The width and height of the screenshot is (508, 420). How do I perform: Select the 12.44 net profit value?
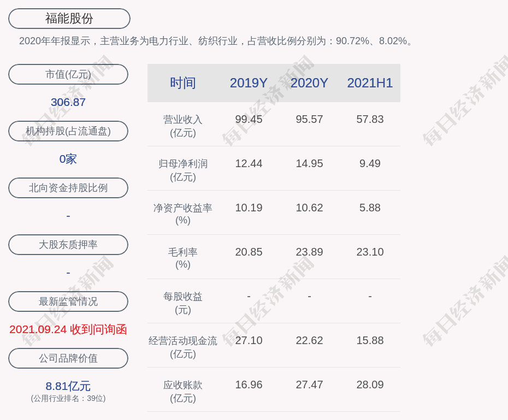click(249, 163)
